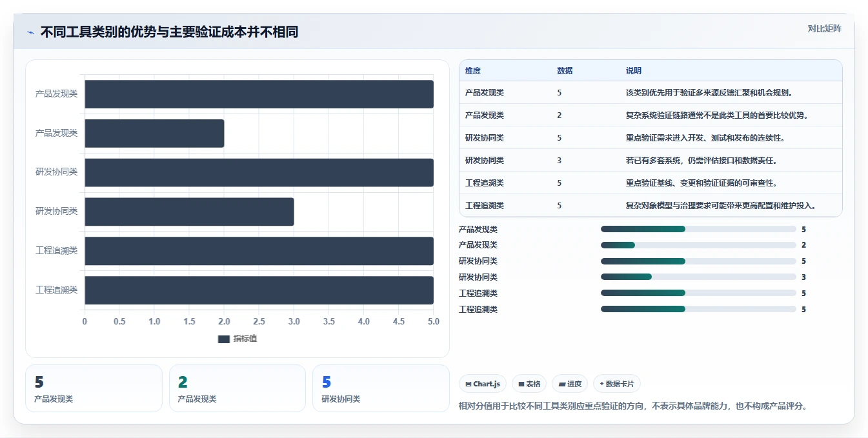The height and width of the screenshot is (438, 868).
Task: Select text 若已有多套系统，仍需评估接口和数据责任。
Action: pyautogui.click(x=701, y=161)
